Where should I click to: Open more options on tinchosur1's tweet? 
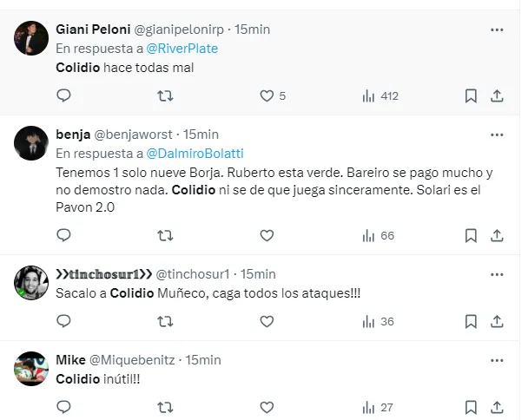pos(497,273)
